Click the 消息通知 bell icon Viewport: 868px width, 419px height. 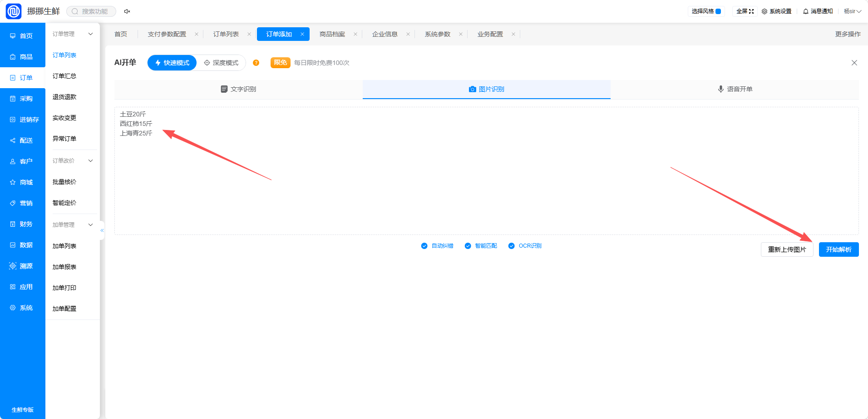(x=806, y=11)
